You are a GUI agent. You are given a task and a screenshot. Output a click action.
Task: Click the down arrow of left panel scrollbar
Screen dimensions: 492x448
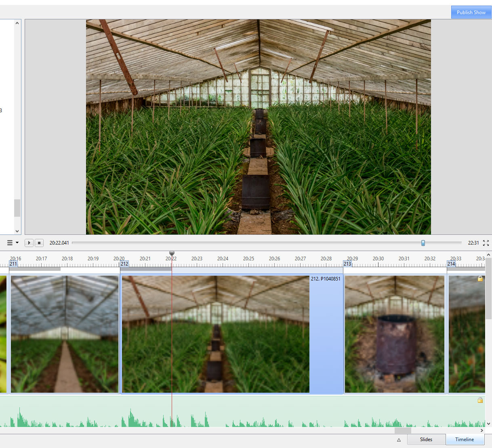tap(17, 231)
